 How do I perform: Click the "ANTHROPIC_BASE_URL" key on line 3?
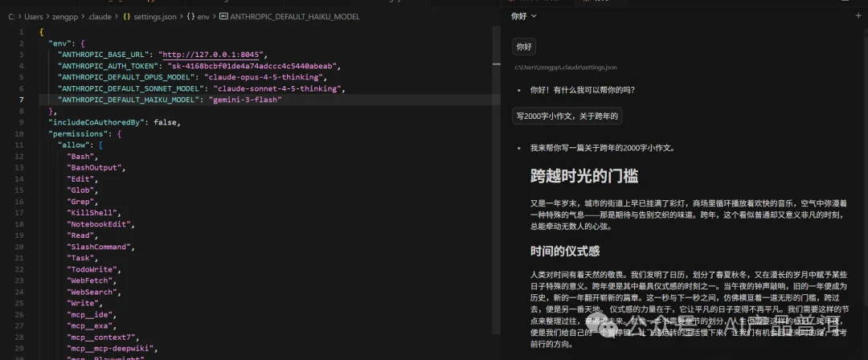pyautogui.click(x=104, y=55)
